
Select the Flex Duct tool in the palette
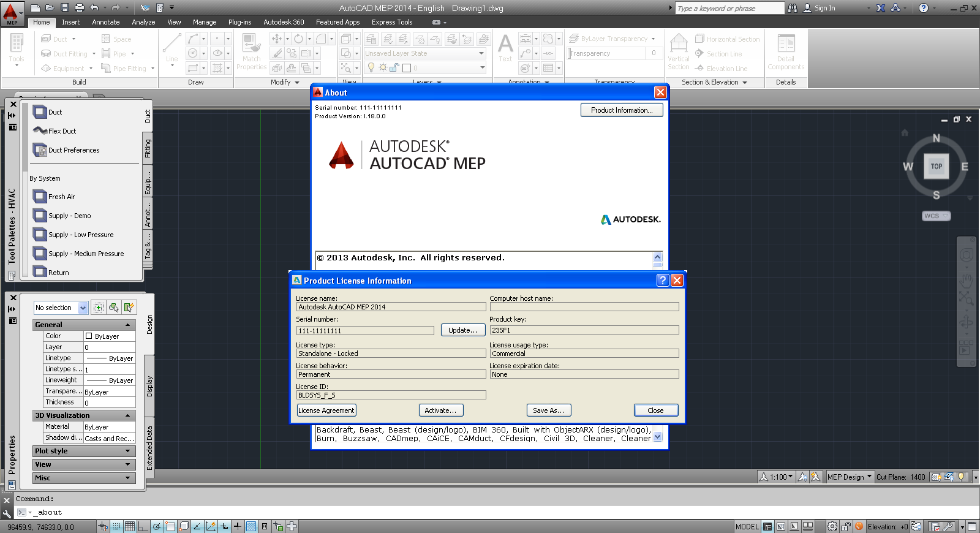coord(55,131)
